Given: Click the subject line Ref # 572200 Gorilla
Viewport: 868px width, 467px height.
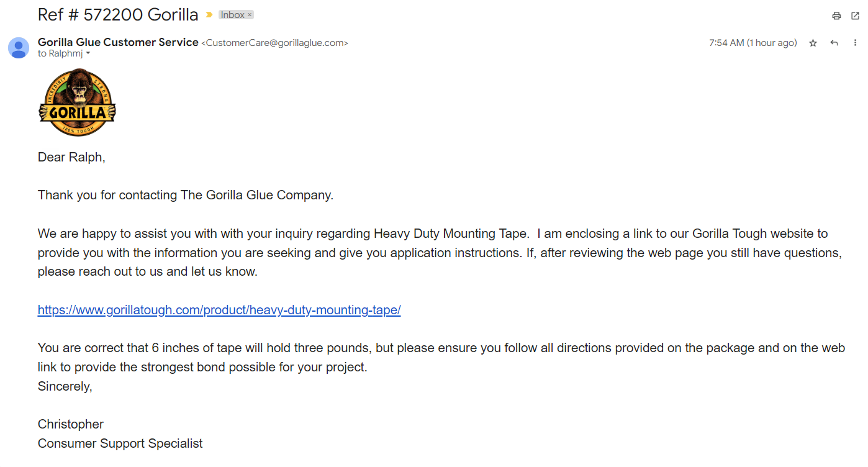Looking at the screenshot, I should 118,15.
